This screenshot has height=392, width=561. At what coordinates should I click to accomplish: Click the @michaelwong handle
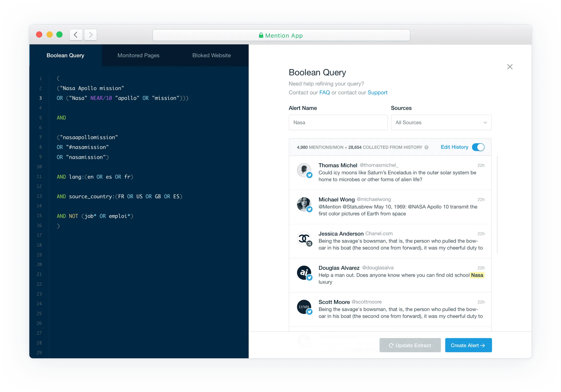[x=374, y=199]
